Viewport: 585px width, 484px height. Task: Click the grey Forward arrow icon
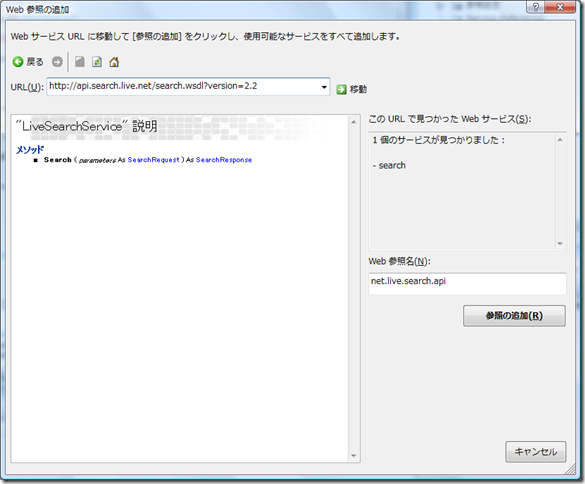point(57,62)
